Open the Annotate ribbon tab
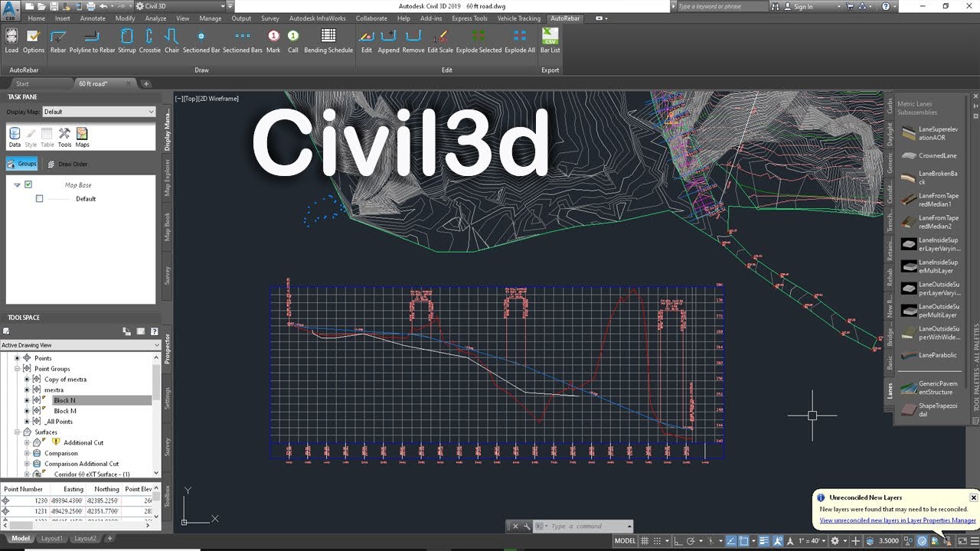 (93, 18)
